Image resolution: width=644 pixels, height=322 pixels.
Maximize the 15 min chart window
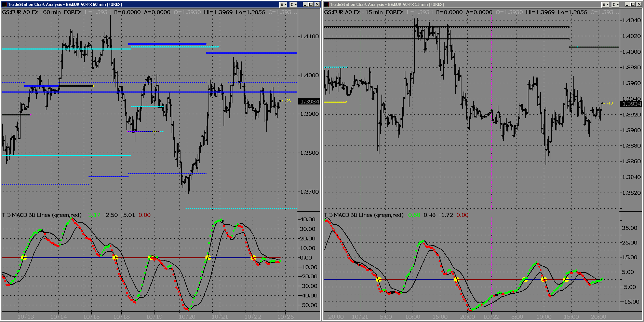pos(633,4)
